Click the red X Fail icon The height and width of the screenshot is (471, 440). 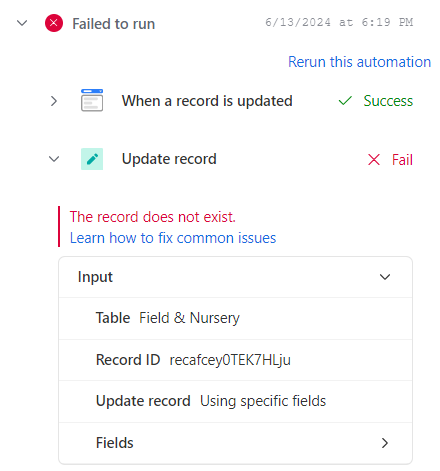(x=374, y=160)
